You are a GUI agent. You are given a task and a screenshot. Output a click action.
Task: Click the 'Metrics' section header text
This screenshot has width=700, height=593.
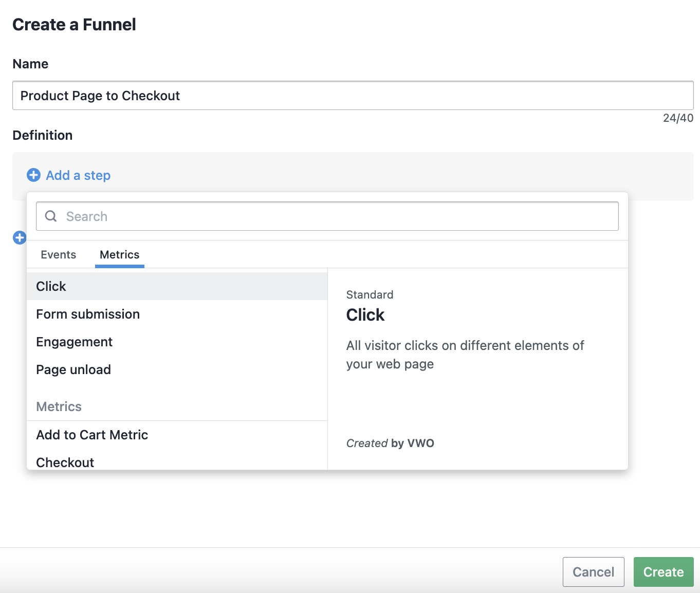tap(59, 406)
